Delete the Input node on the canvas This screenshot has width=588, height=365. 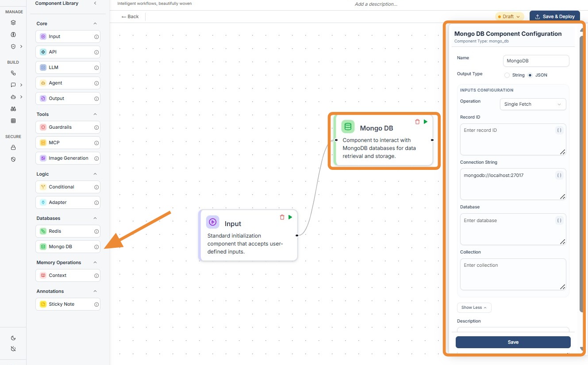pos(282,217)
